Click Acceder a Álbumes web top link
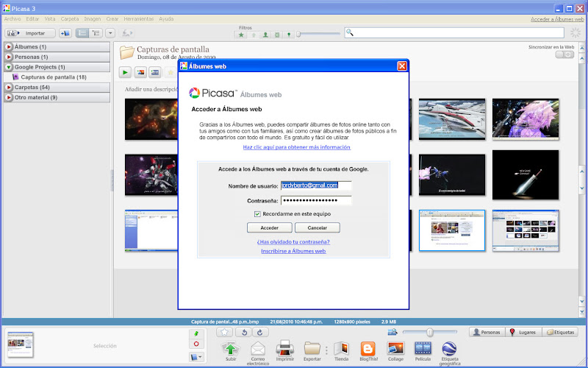 [557, 19]
